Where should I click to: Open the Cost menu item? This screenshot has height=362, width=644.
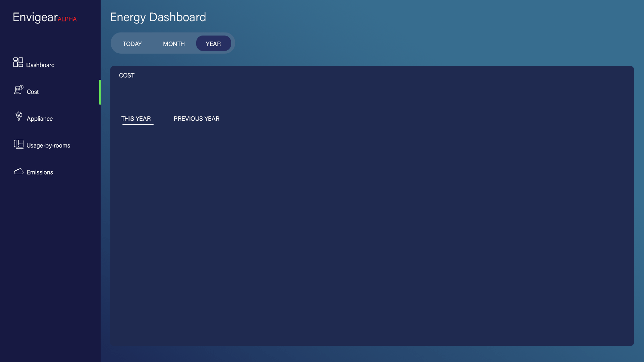click(33, 92)
